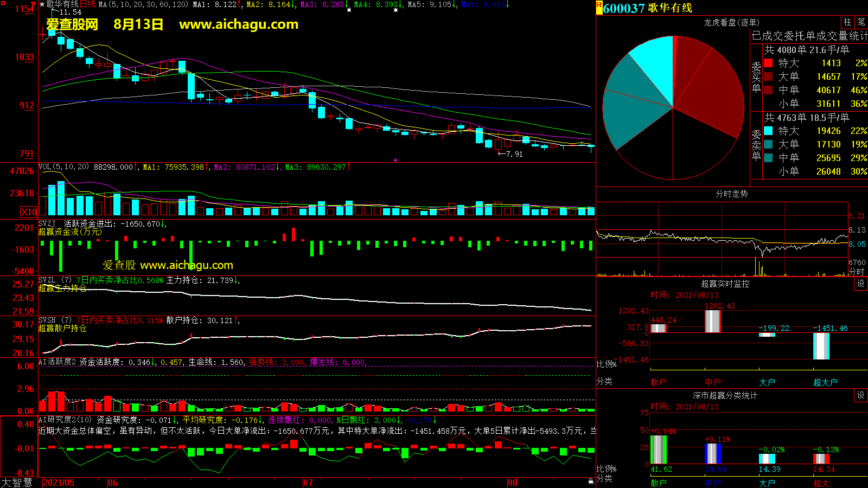Click the red square icon in top-left corner
Image resolution: width=868 pixels, height=488 pixels.
34,4
